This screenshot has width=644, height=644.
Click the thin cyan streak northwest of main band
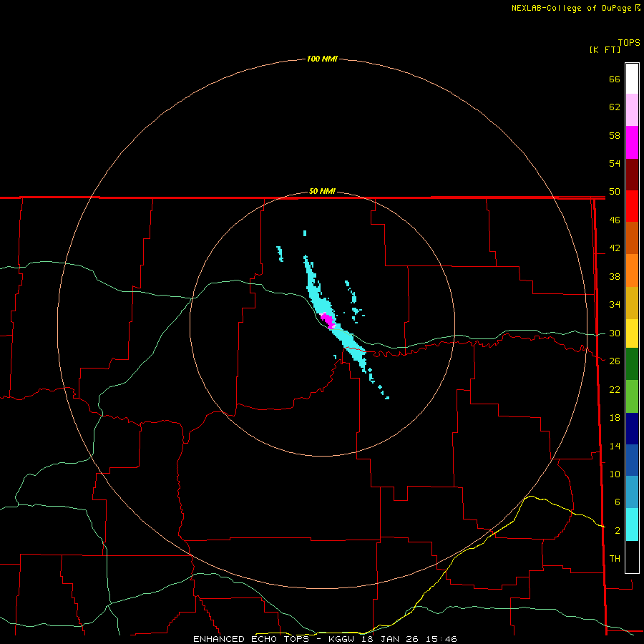pyautogui.click(x=280, y=254)
